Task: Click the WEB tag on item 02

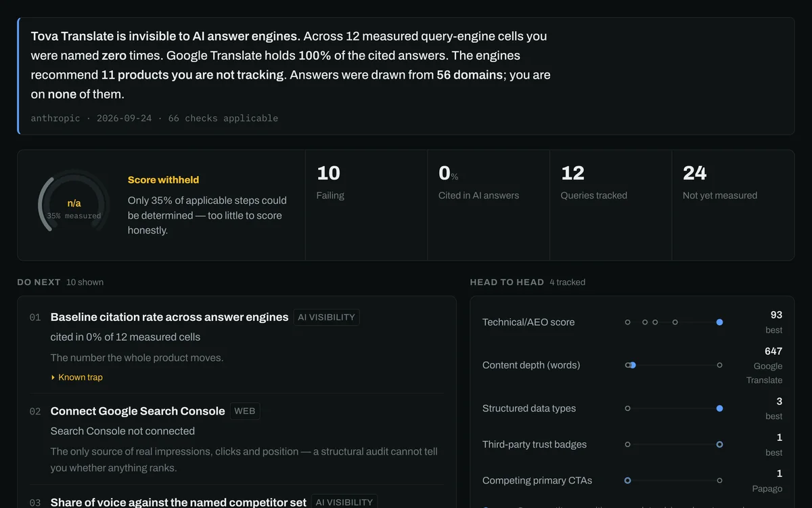Action: [x=245, y=411]
